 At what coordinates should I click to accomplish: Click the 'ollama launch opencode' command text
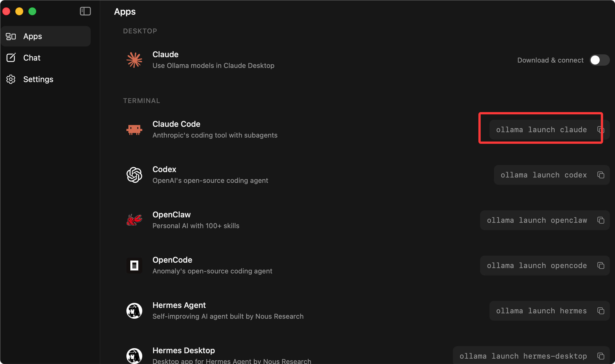[x=537, y=265]
